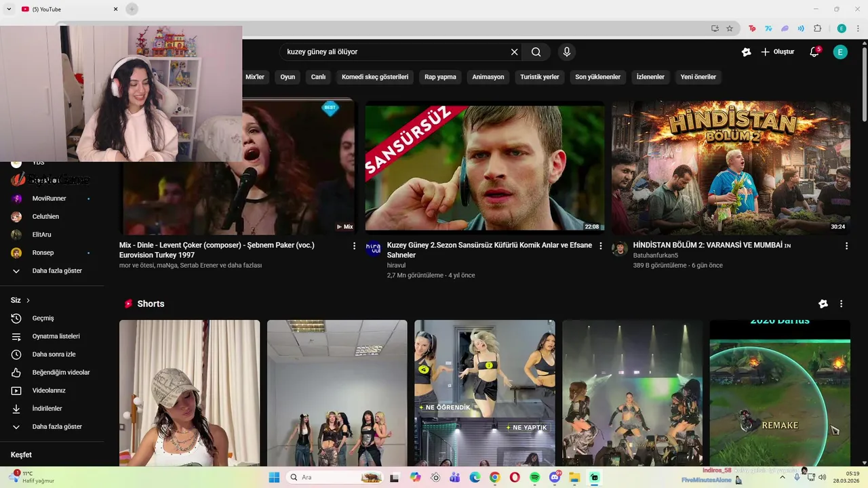The width and height of the screenshot is (868, 488).
Task: Bookmark page with the star icon
Action: pos(730,28)
